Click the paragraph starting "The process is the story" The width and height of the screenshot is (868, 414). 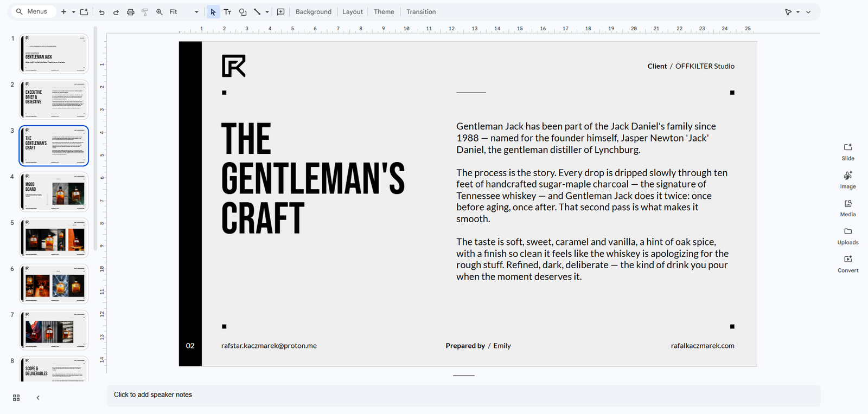pyautogui.click(x=592, y=196)
